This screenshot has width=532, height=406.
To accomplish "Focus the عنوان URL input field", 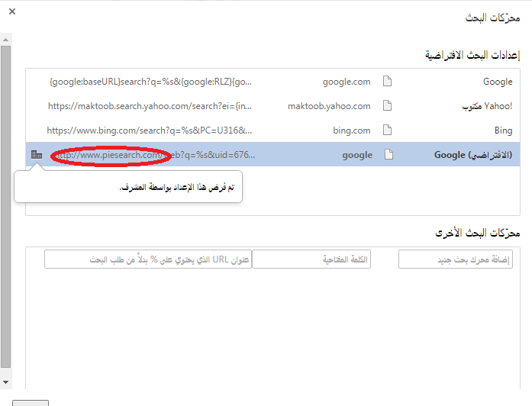I will tap(148, 259).
